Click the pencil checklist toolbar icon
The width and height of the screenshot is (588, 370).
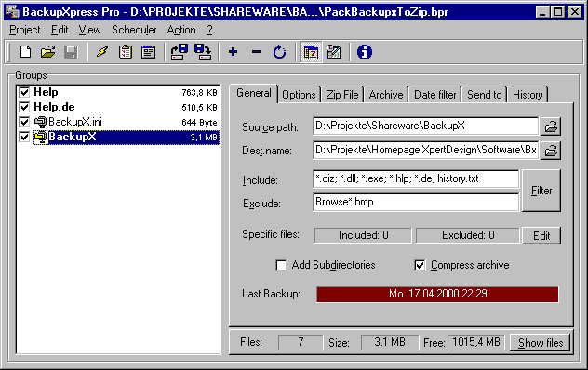click(x=334, y=52)
